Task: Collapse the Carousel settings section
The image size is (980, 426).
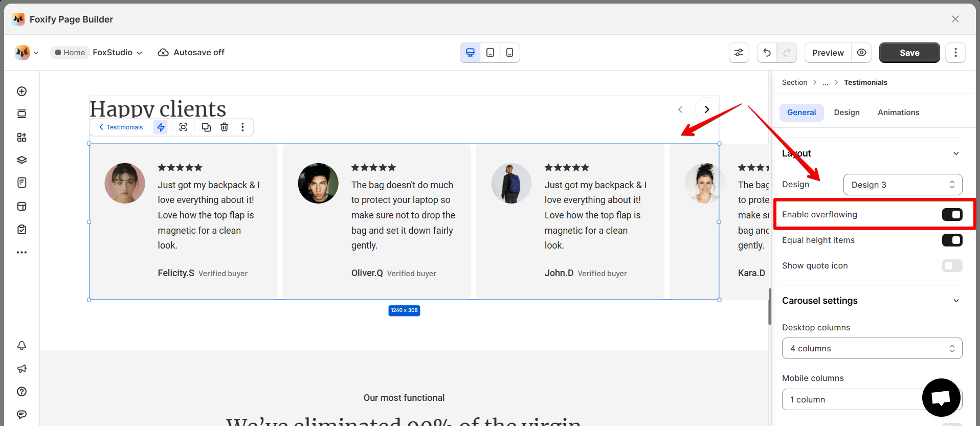Action: tap(956, 301)
